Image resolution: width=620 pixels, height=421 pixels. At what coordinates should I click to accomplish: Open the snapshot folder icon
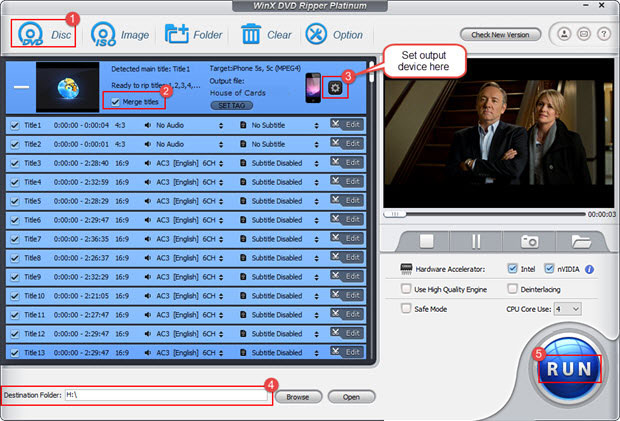[x=580, y=241]
